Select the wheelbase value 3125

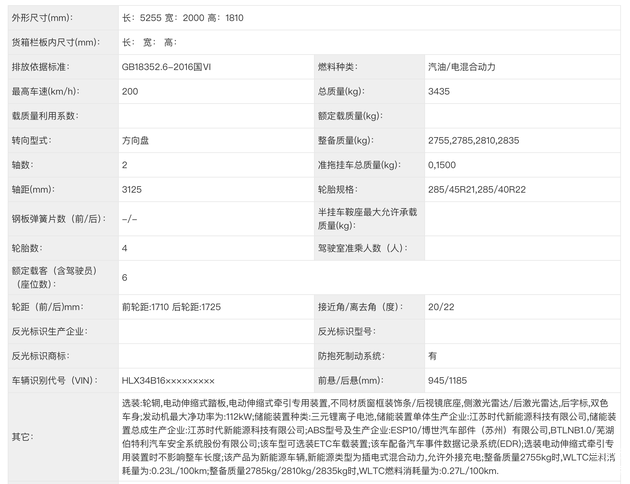coord(132,188)
